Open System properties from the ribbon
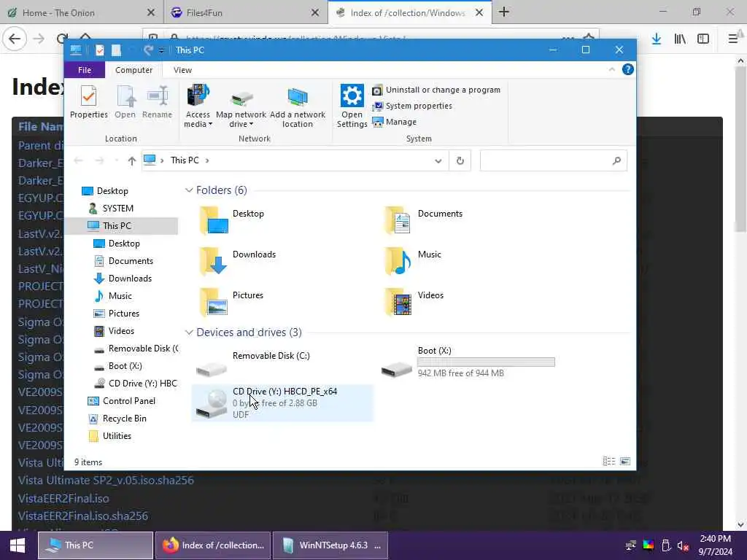 tap(412, 106)
